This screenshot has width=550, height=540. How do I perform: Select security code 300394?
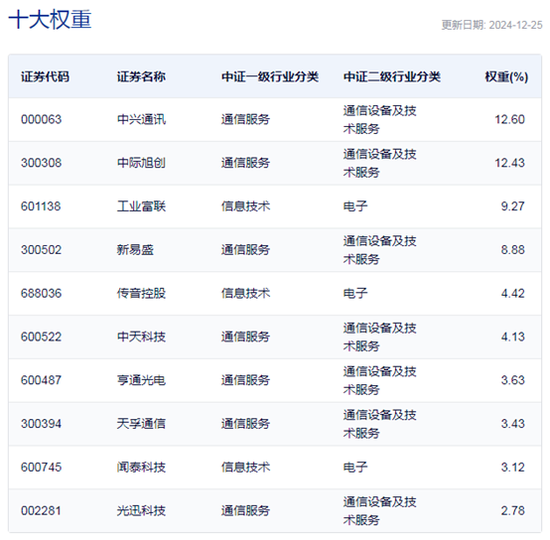pos(41,424)
